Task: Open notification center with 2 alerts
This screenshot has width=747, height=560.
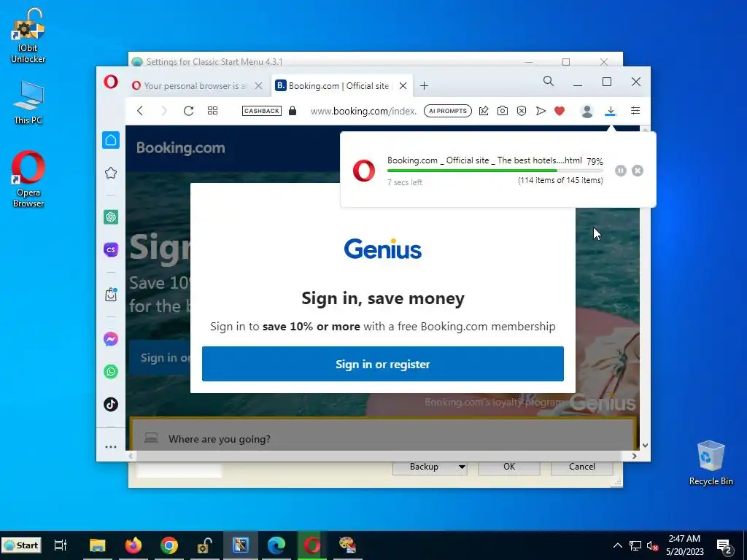Action: point(724,546)
